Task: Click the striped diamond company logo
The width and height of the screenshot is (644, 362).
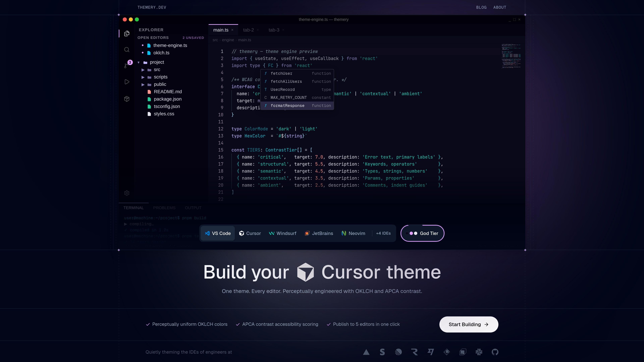Action: [x=447, y=352]
